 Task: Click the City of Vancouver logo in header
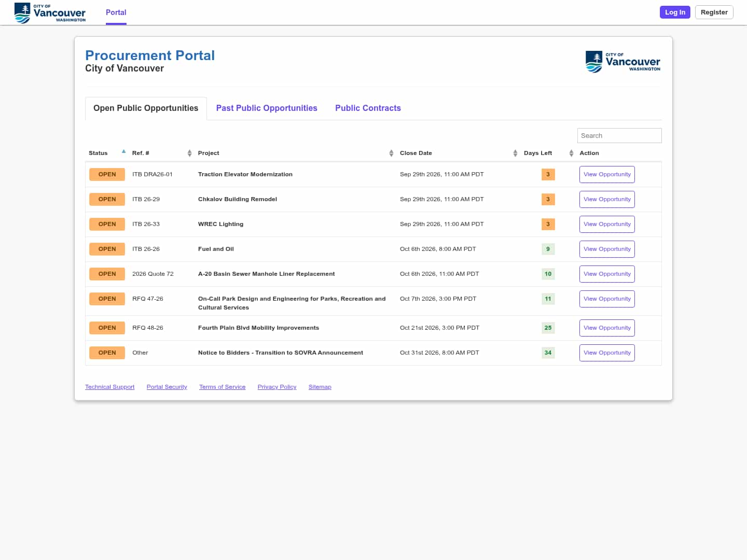[50, 12]
